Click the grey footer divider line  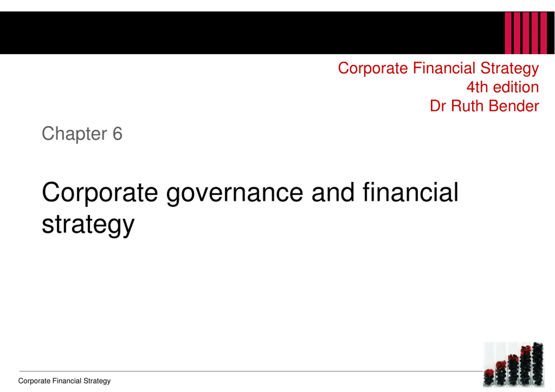click(x=251, y=371)
